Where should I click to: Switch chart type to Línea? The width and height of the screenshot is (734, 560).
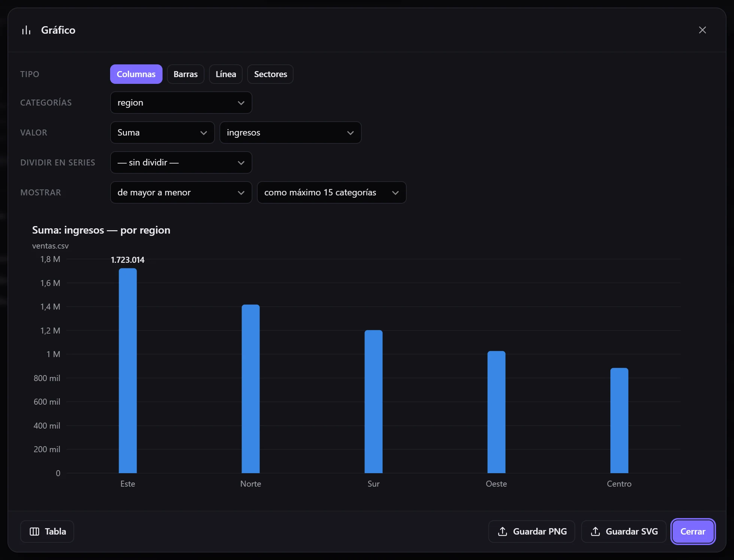(226, 74)
